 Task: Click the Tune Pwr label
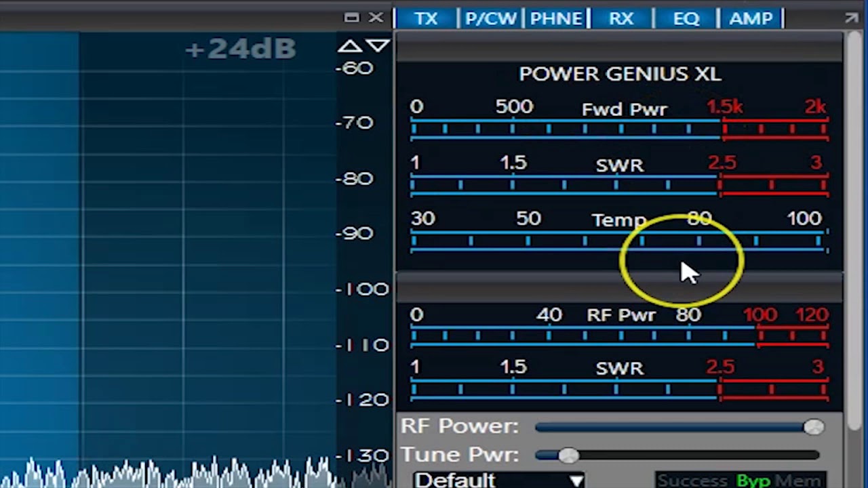click(460, 455)
